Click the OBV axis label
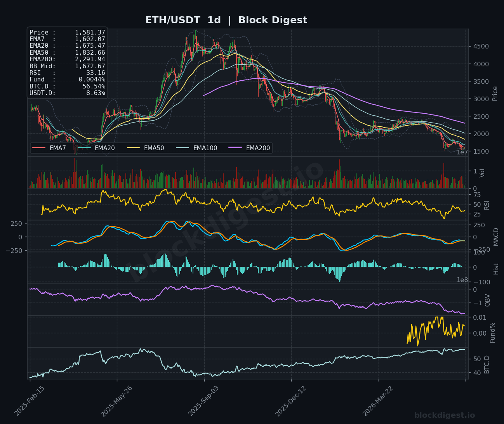The image size is (504, 424). [x=488, y=300]
